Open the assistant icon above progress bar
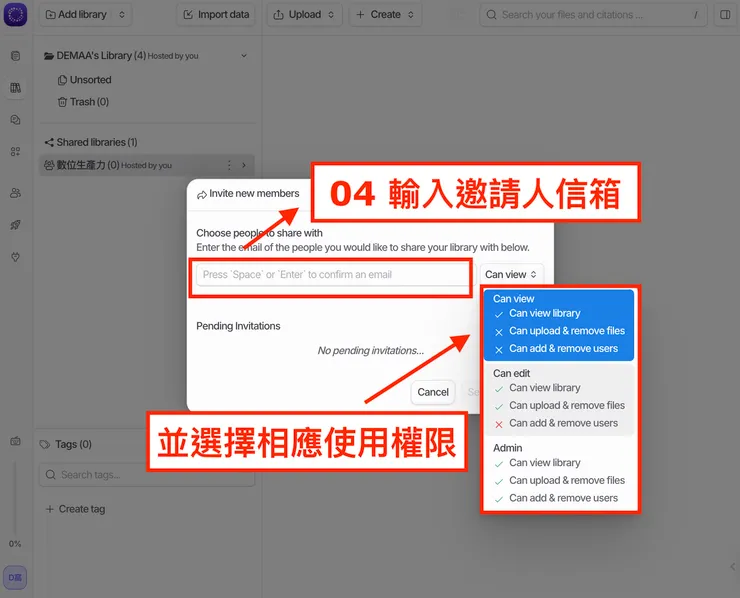740x598 pixels. point(15,441)
